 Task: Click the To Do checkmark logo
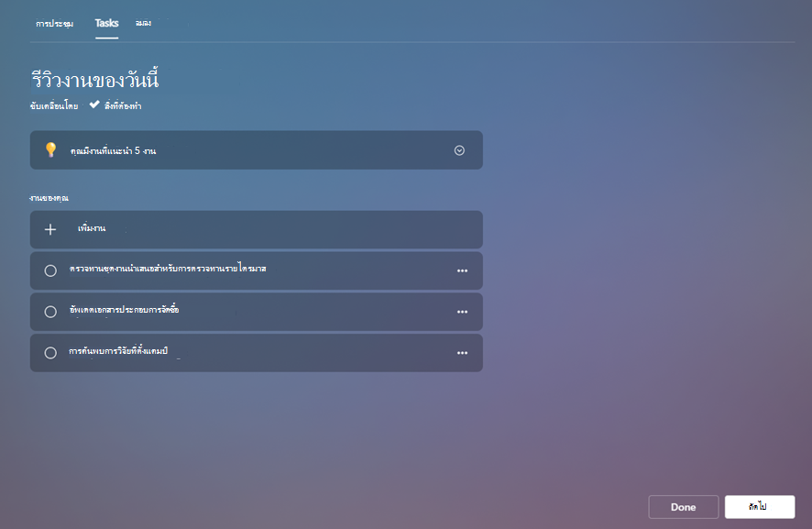coord(94,105)
